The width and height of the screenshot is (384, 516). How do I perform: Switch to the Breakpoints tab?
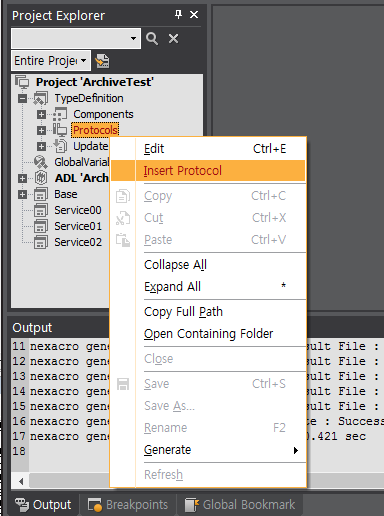[128, 505]
